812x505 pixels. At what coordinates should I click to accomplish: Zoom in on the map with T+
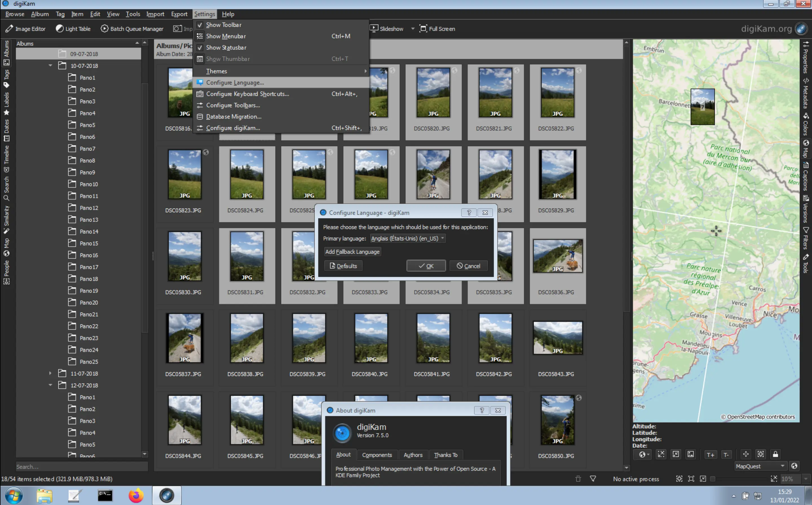click(x=711, y=454)
